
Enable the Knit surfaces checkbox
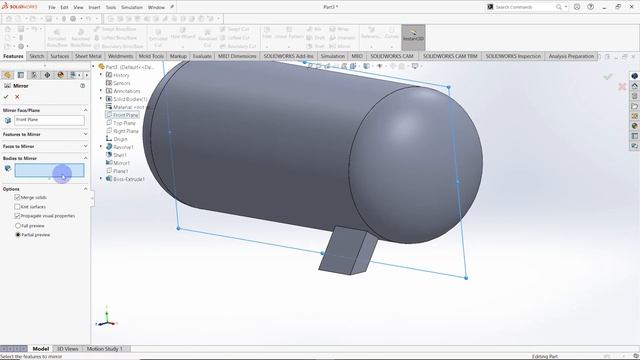[17, 207]
